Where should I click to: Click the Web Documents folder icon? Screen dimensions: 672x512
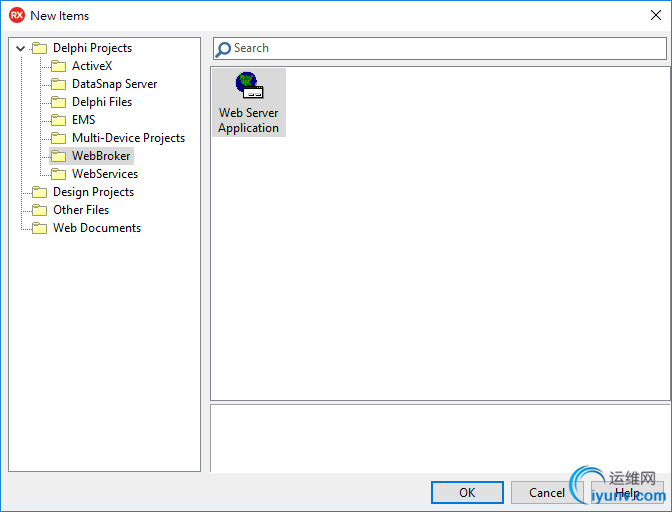pos(39,228)
